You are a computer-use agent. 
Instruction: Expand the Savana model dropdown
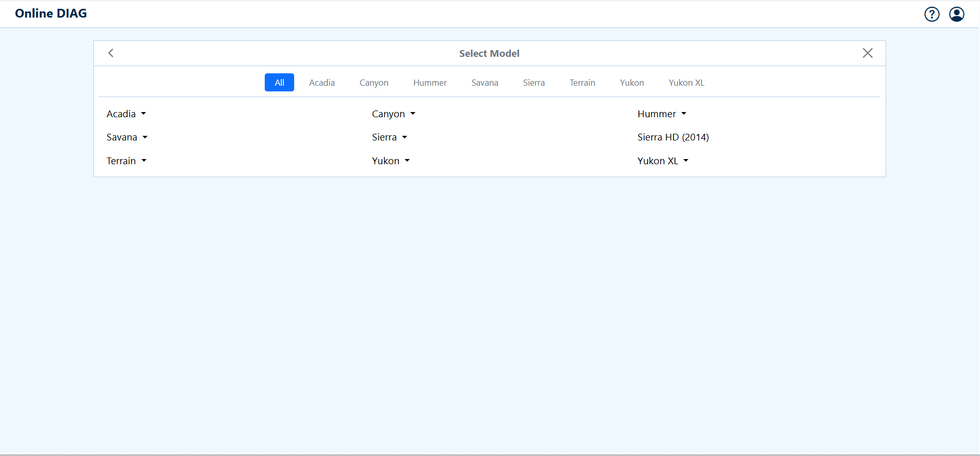(127, 137)
